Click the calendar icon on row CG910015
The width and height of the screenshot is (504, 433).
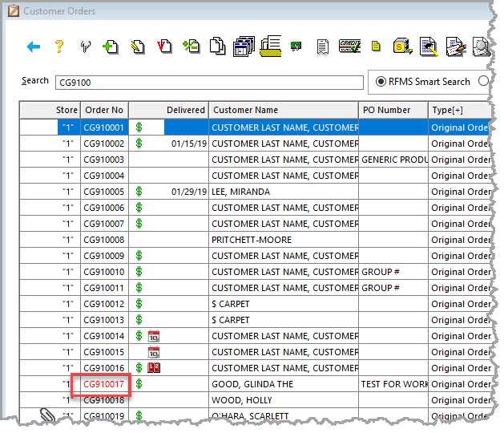tap(154, 352)
